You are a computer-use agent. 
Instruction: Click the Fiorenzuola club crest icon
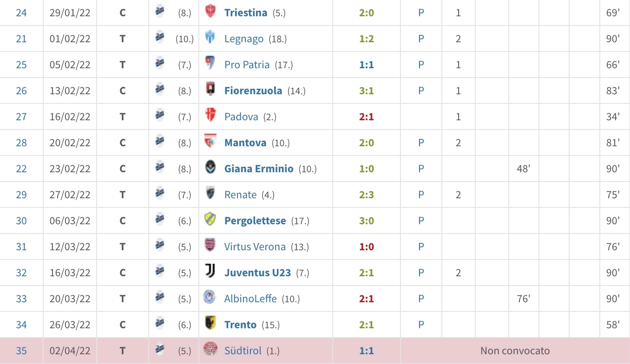(x=210, y=91)
